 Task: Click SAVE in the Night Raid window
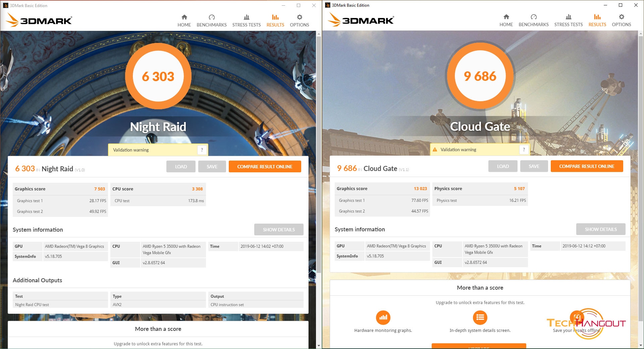212,167
